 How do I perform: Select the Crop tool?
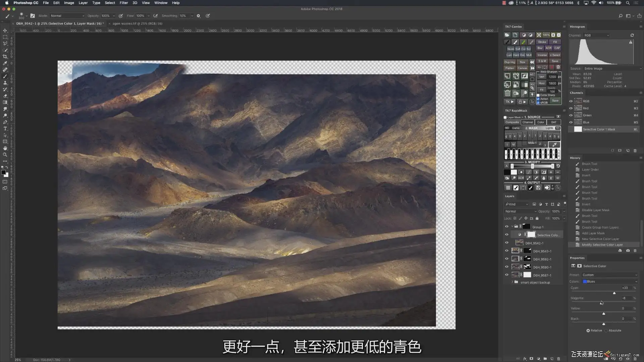tap(5, 57)
